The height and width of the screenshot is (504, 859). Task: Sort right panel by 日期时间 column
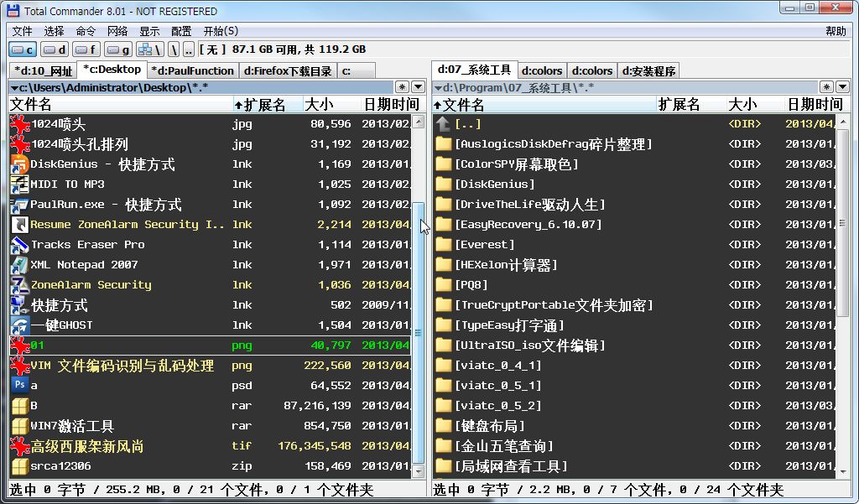[816, 105]
